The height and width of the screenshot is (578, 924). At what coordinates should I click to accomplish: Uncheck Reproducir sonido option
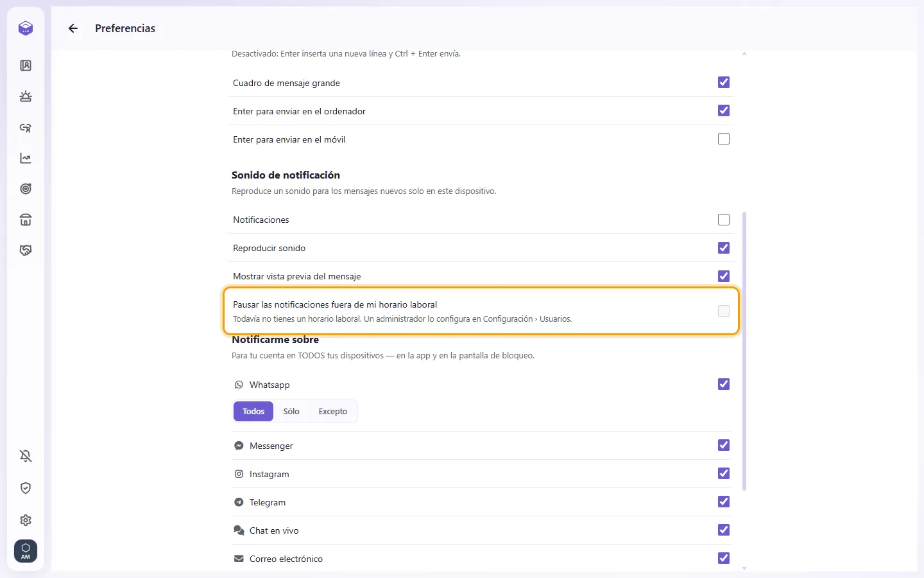(724, 248)
